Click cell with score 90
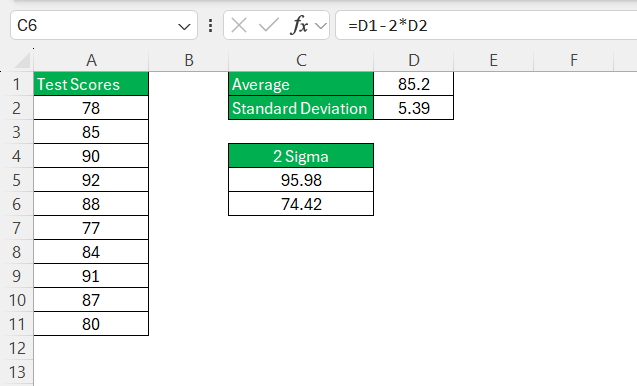 (x=91, y=156)
